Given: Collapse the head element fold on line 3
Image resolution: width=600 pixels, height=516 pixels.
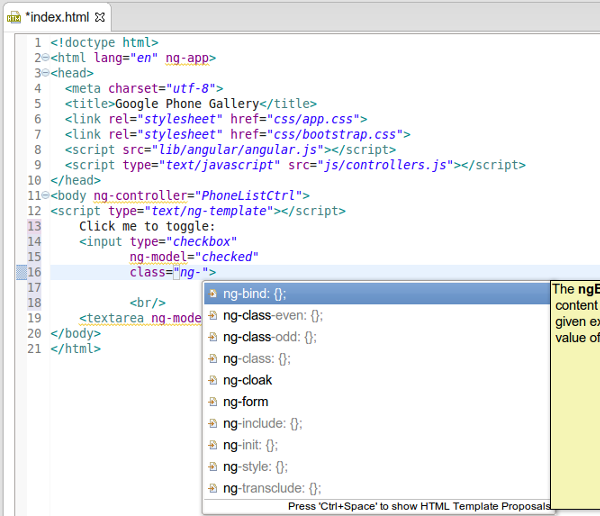Looking at the screenshot, I should [46, 73].
